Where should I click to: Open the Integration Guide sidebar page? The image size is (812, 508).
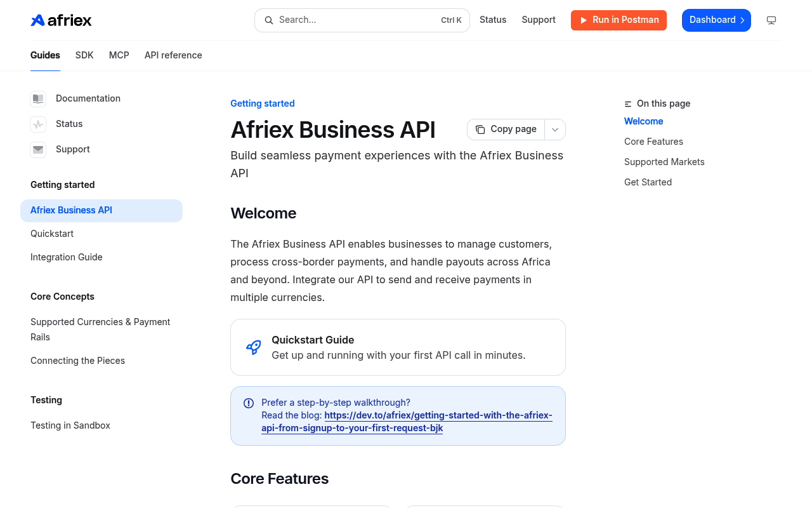pos(67,257)
